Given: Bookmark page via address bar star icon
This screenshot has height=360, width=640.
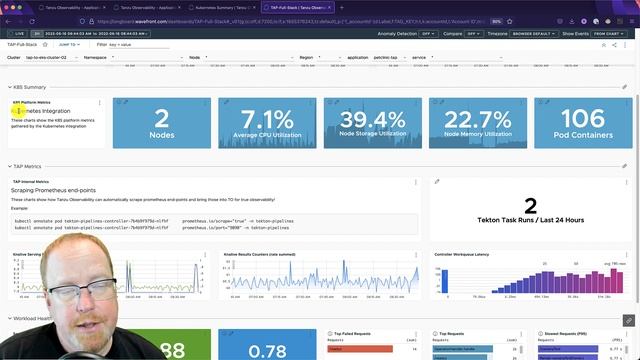Looking at the screenshot, I should click(x=509, y=21).
